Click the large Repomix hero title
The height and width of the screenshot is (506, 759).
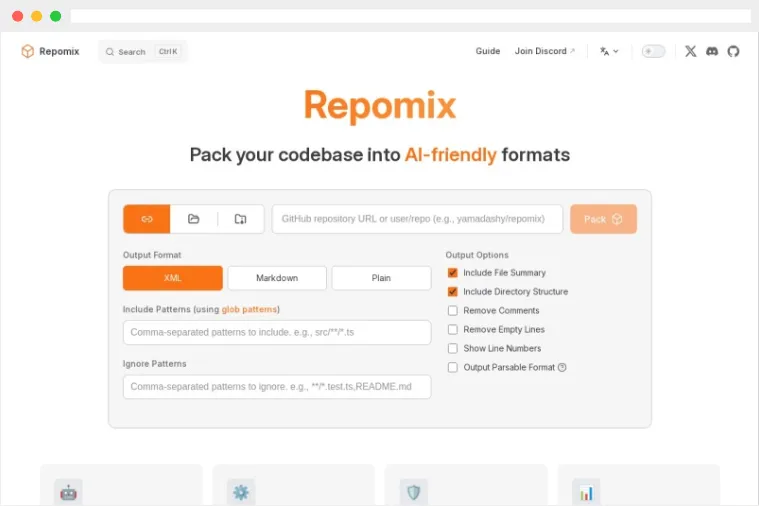coord(380,105)
